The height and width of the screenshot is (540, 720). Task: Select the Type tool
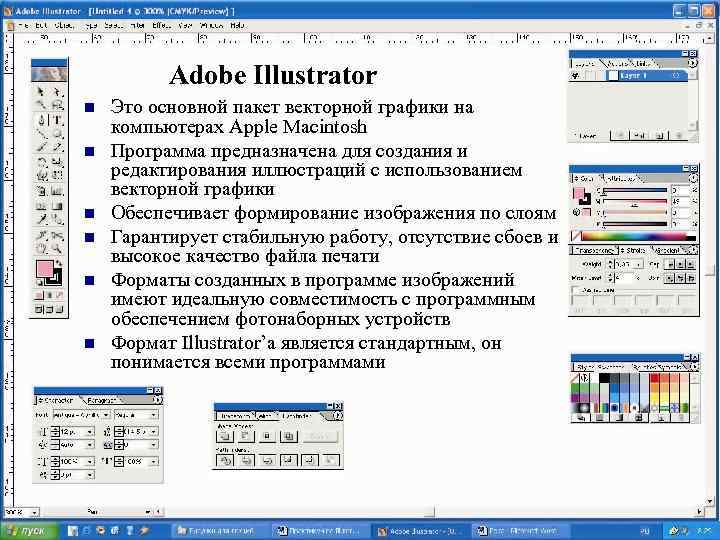coord(57,120)
